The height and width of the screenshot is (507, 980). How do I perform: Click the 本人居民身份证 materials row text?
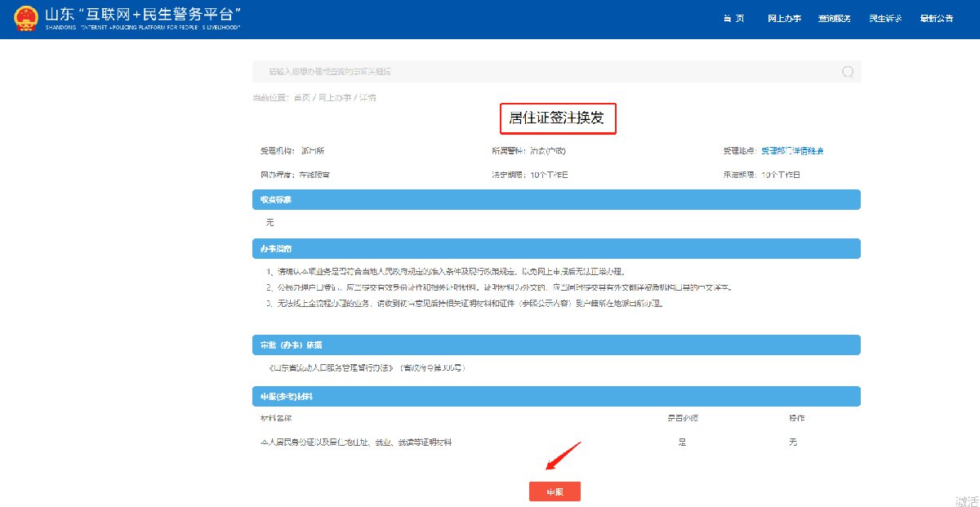355,442
